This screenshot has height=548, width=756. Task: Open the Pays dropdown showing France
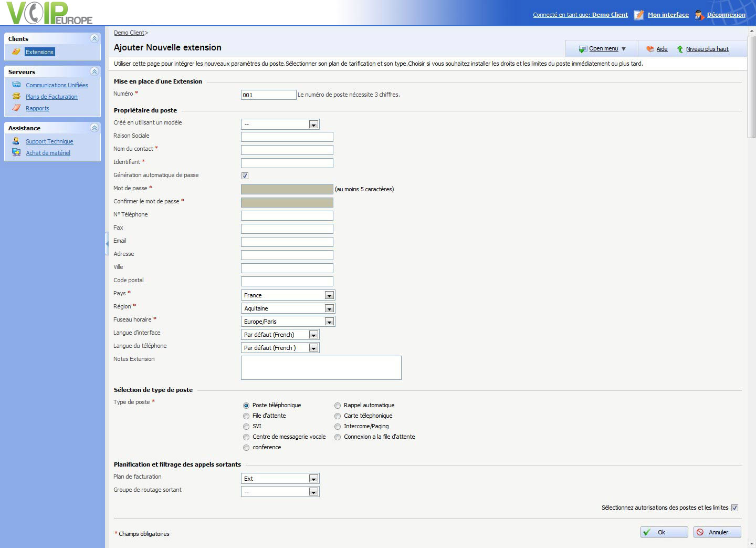point(288,295)
